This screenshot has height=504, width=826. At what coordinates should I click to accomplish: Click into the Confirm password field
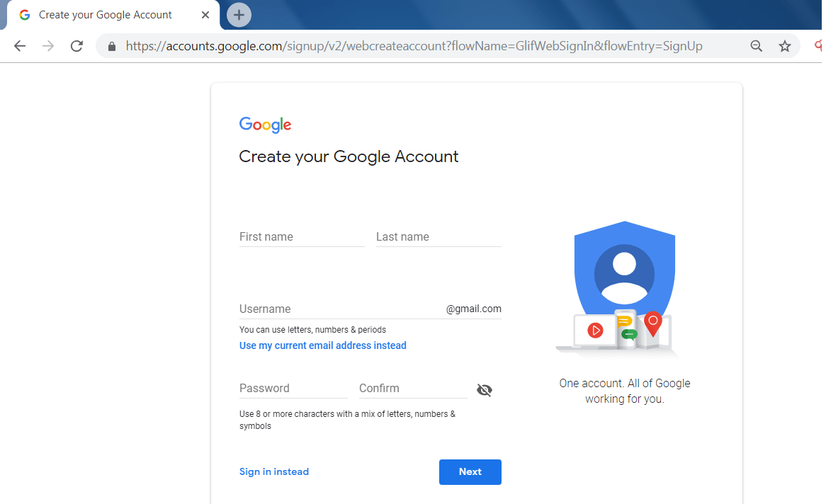click(414, 388)
